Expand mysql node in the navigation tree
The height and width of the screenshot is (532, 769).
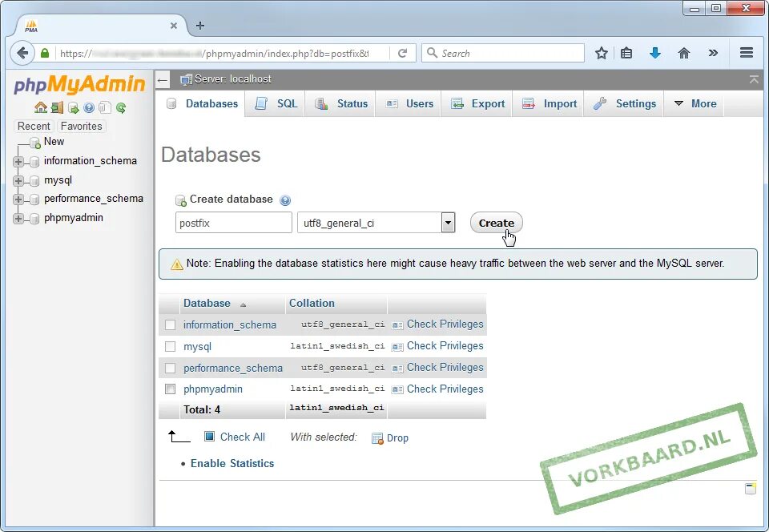coord(18,180)
